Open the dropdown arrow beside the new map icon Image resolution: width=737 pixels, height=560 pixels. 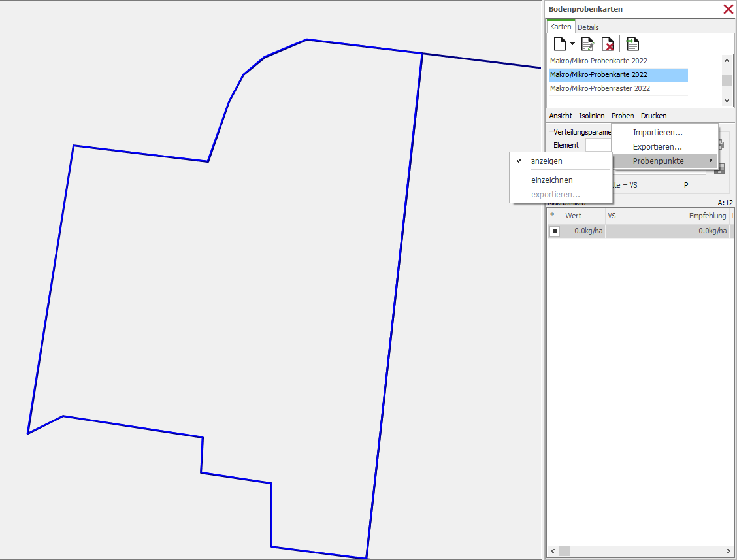572,44
